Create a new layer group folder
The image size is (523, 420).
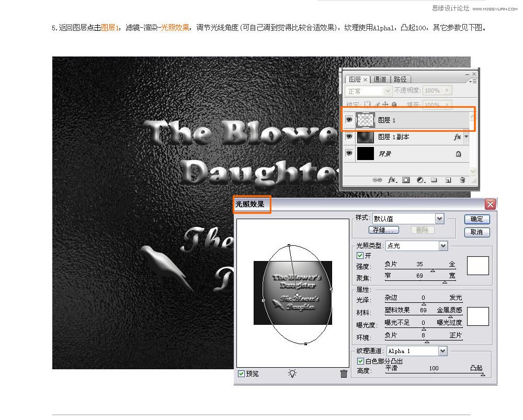tap(434, 180)
